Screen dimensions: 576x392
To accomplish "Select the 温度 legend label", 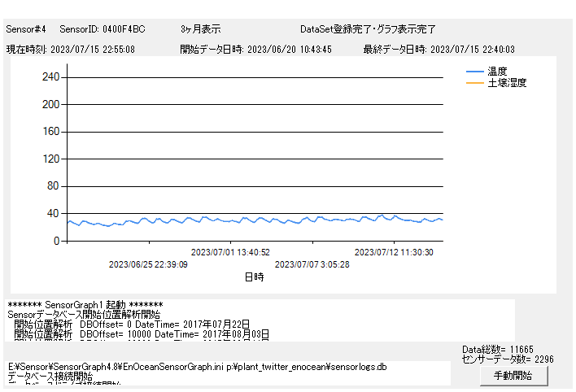I will coord(497,72).
